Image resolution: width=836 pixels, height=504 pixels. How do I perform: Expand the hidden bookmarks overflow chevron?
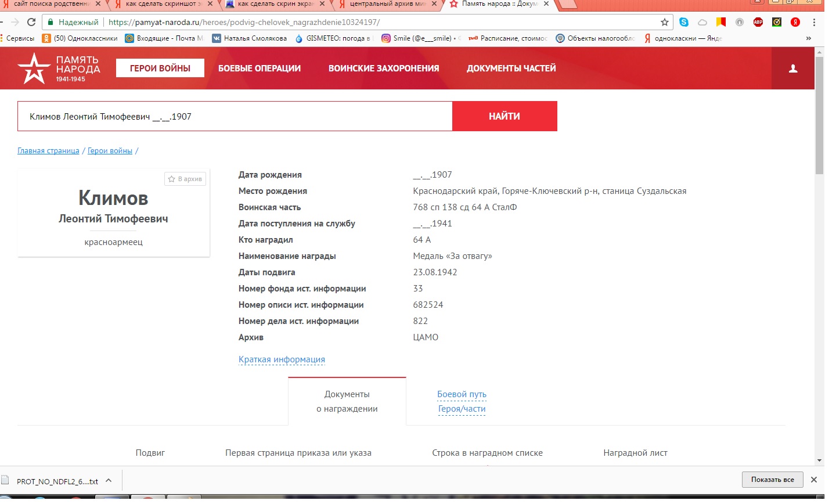(808, 38)
